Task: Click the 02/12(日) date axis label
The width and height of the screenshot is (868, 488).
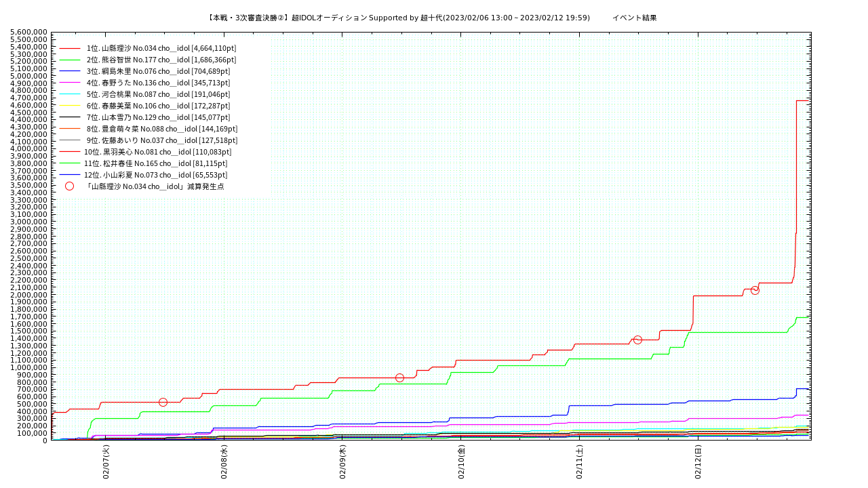Action: tap(698, 462)
